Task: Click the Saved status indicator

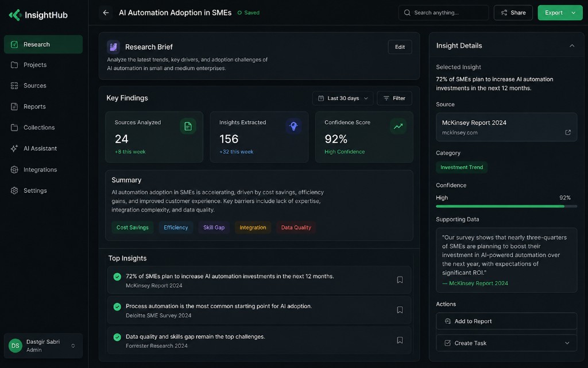Action: click(x=248, y=13)
